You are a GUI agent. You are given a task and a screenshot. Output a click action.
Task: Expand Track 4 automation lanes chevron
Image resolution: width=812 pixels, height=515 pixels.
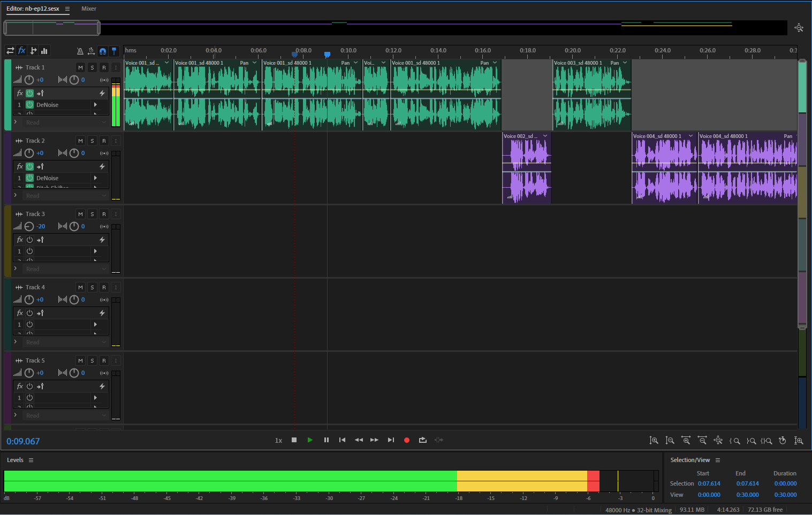(16, 342)
